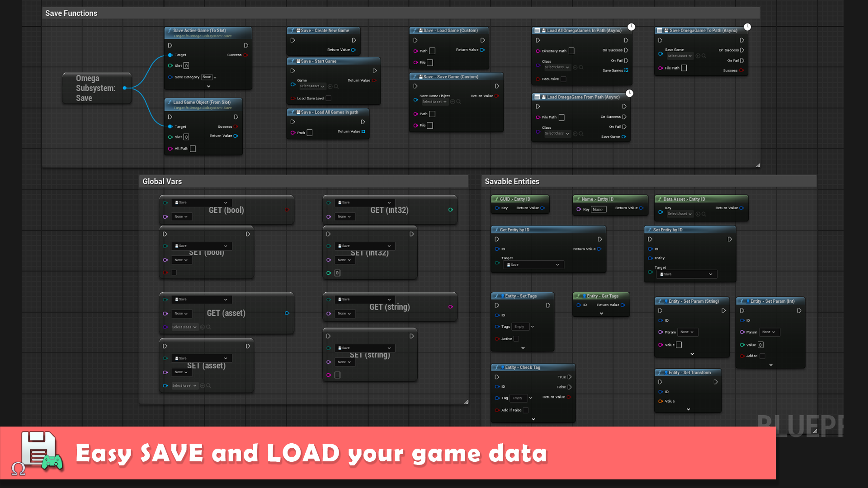Click the input exec pin of Save Active Game (To Slot)
The width and height of the screenshot is (868, 488).
click(x=170, y=46)
